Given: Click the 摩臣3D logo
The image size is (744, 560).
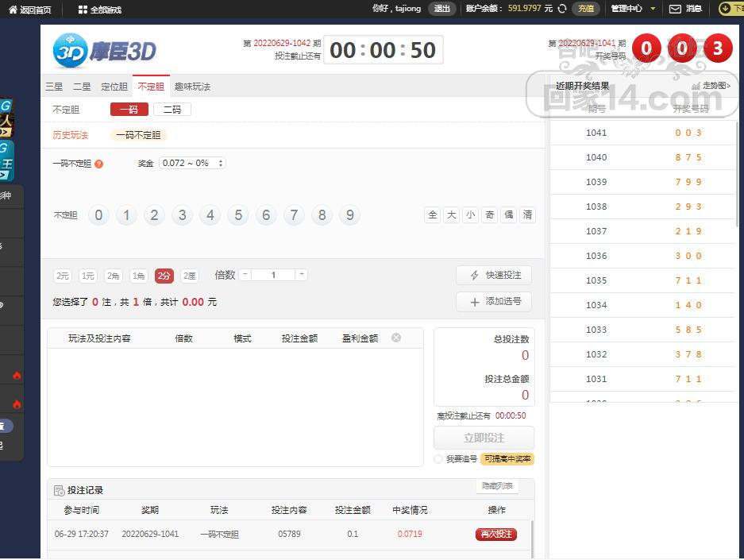Looking at the screenshot, I should click(105, 51).
